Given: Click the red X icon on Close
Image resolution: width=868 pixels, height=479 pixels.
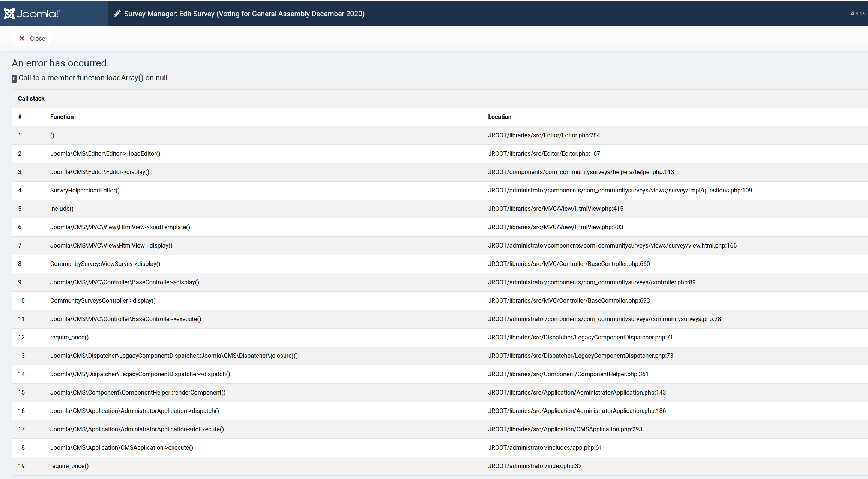Looking at the screenshot, I should [22, 38].
